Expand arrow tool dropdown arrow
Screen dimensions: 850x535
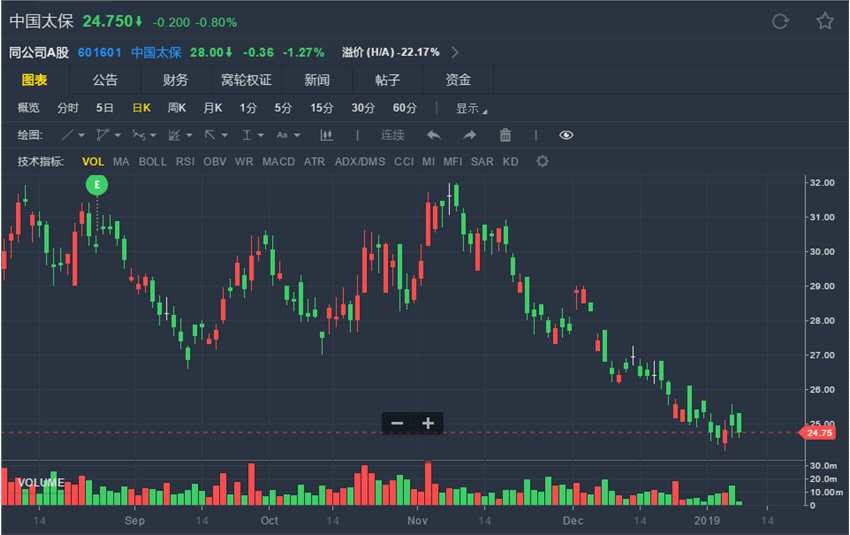tap(224, 135)
